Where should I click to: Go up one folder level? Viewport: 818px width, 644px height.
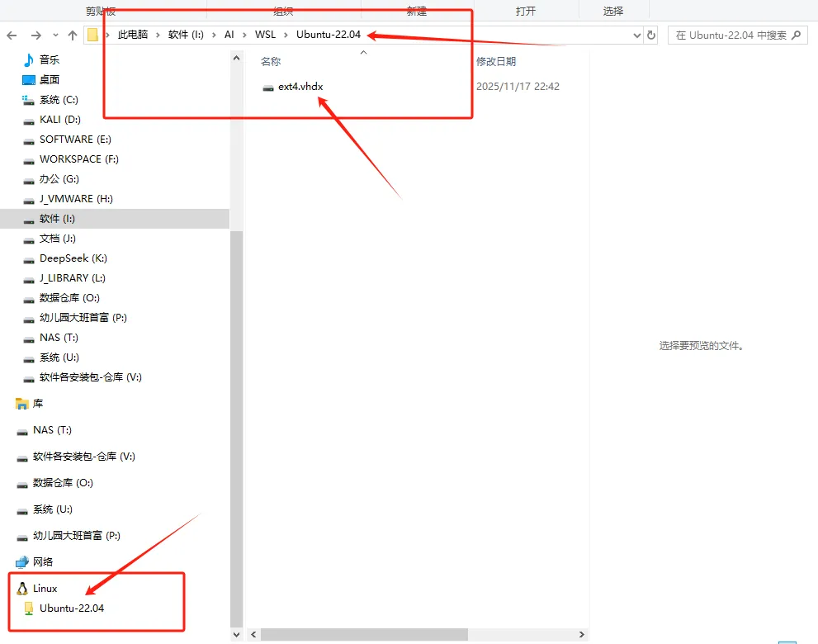[x=73, y=35]
